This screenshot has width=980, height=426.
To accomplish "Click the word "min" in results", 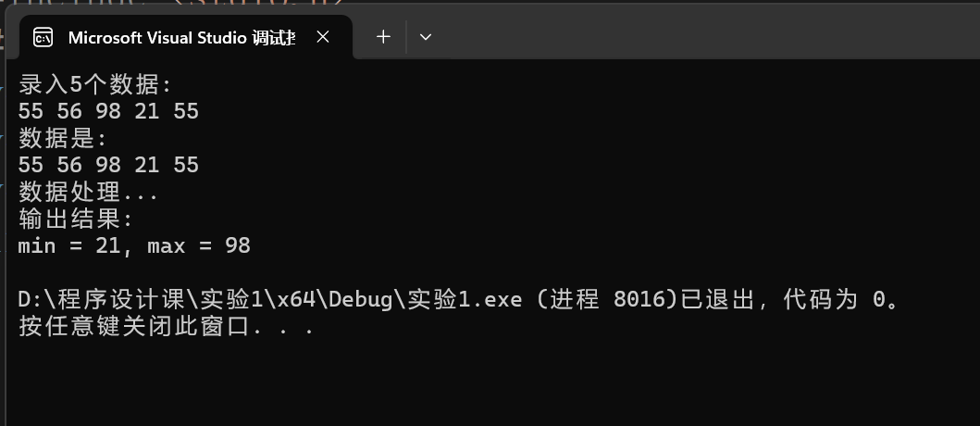I will click(x=38, y=245).
